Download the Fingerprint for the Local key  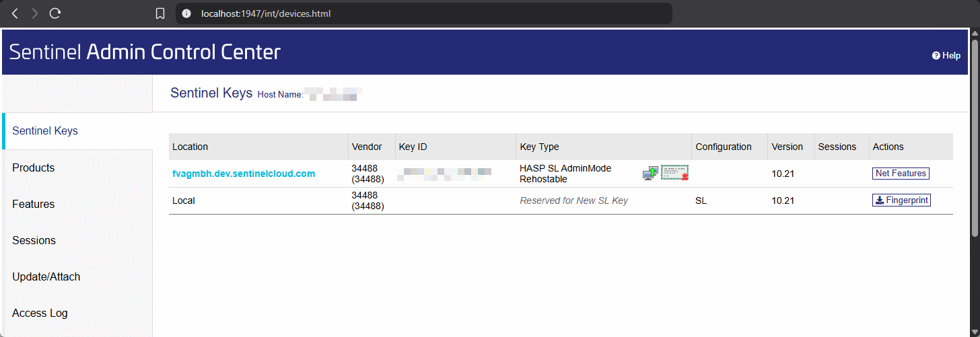coord(901,200)
